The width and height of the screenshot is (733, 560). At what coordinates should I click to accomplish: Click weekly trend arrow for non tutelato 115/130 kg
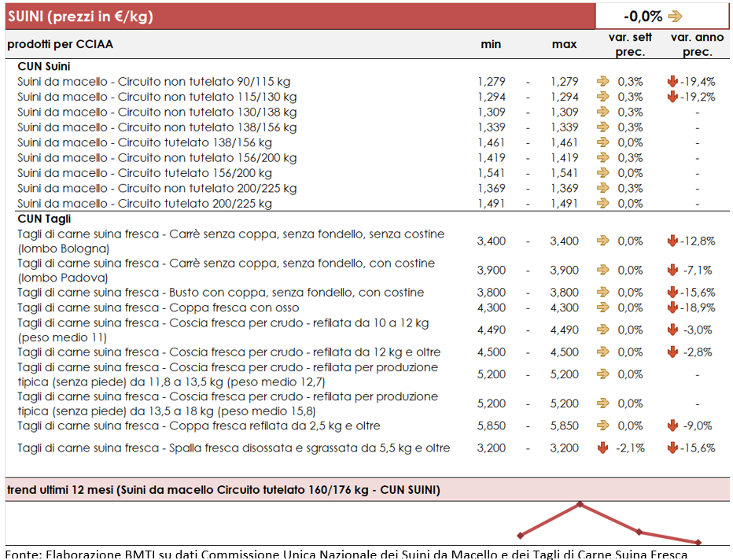[x=603, y=97]
